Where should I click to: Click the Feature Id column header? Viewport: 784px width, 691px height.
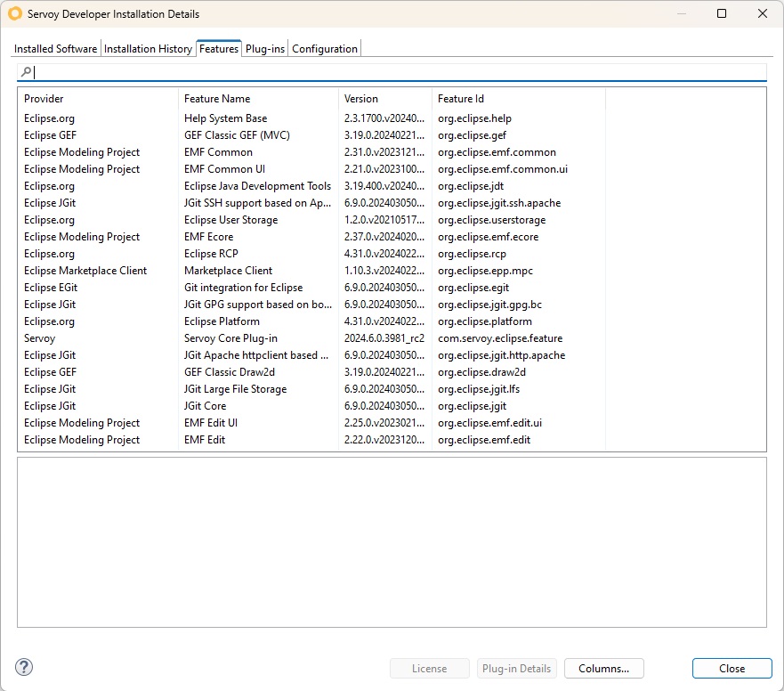click(x=519, y=99)
